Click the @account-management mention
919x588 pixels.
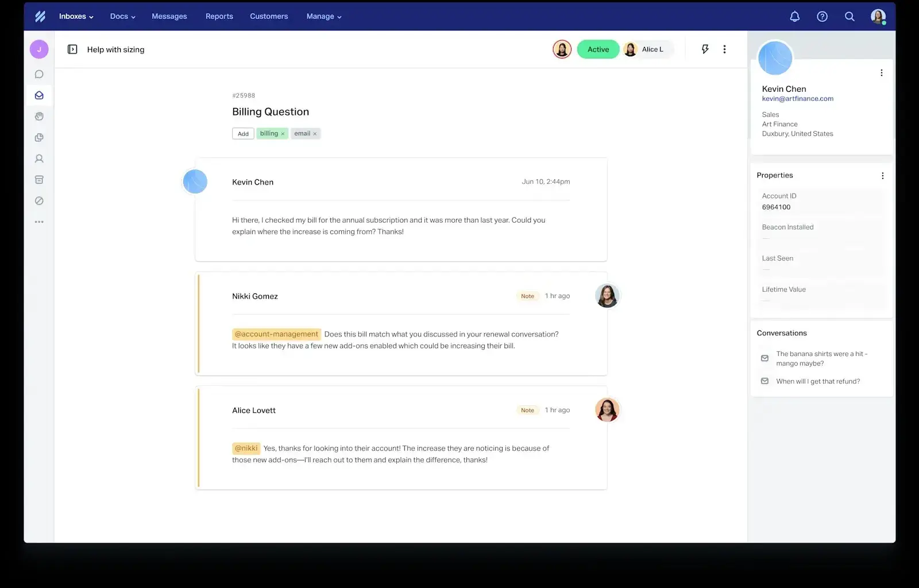click(276, 334)
